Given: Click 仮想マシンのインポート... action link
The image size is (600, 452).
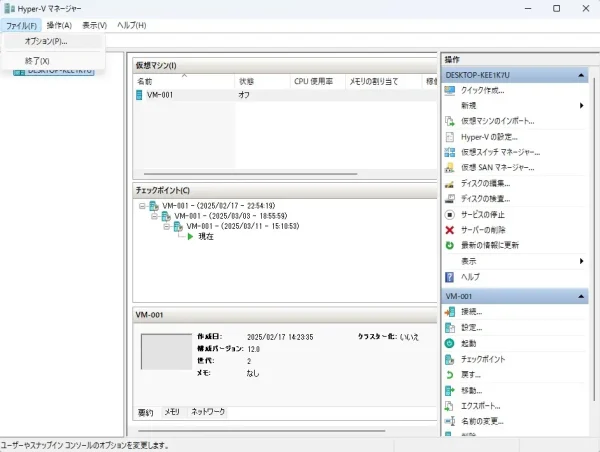Looking at the screenshot, I should [497, 121].
